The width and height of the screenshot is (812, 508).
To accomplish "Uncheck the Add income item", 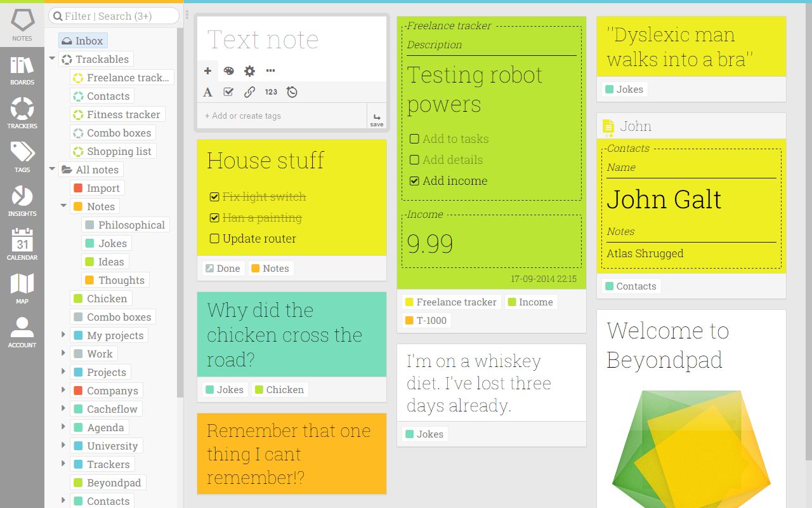I will coord(416,181).
